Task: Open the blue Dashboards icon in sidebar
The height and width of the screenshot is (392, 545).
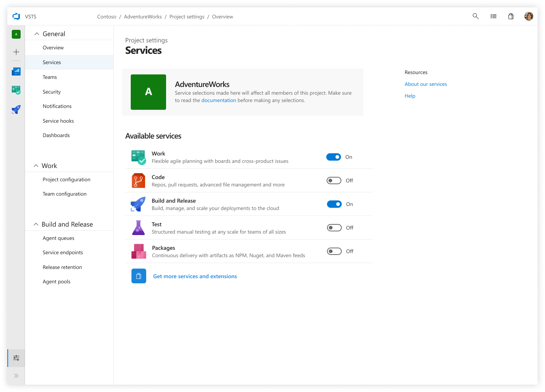Action: (16, 71)
